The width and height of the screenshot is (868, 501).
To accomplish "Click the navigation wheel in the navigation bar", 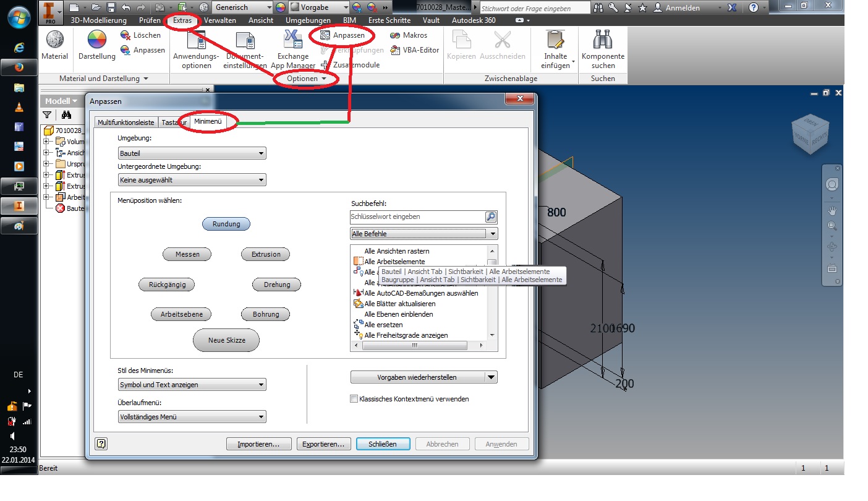I will coord(832,184).
